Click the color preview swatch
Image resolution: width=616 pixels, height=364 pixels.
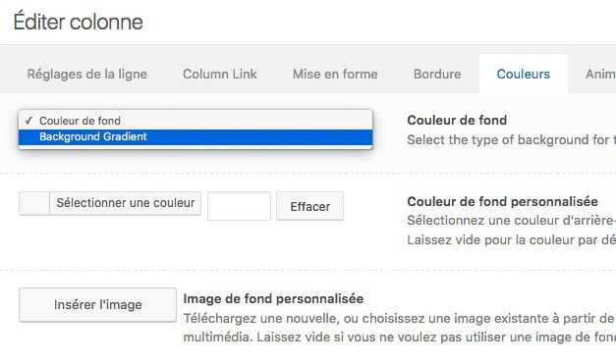click(34, 203)
